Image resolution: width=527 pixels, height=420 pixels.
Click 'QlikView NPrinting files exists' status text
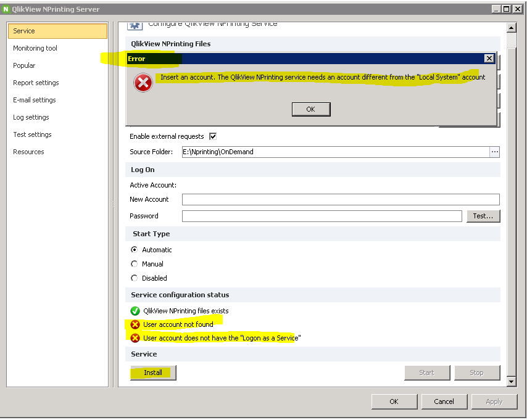(x=186, y=311)
